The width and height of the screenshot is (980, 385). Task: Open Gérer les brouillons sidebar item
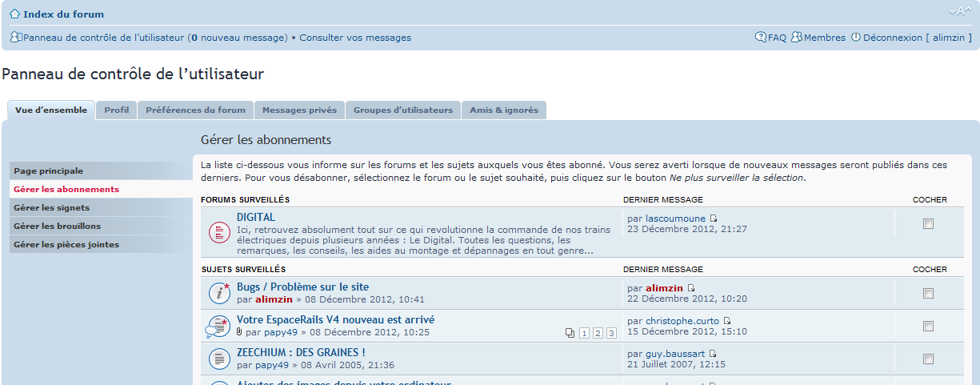tap(58, 226)
